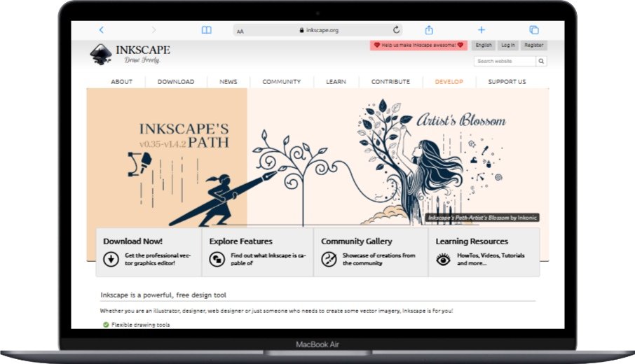This screenshot has width=635, height=364.
Task: Click the Register button
Action: [x=533, y=45]
